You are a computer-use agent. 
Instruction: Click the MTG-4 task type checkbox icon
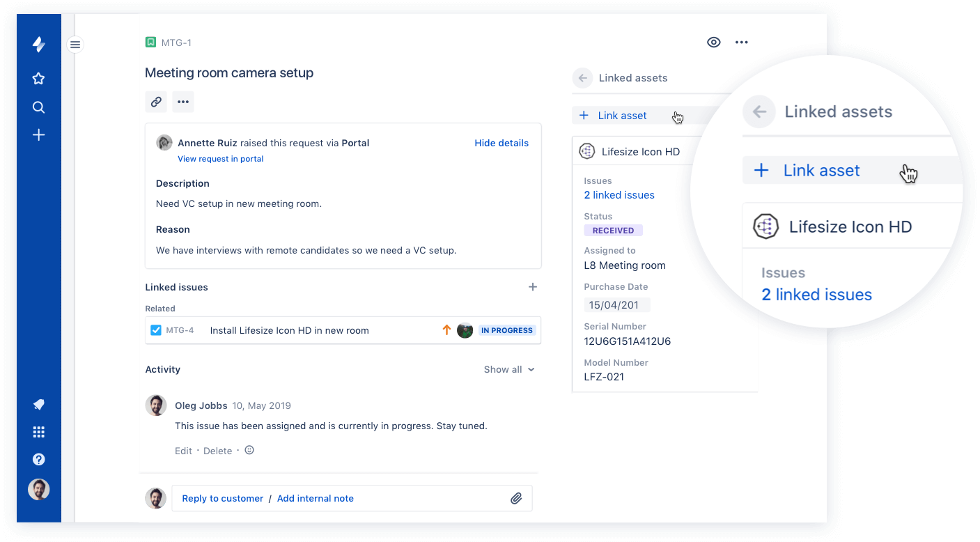coord(156,330)
